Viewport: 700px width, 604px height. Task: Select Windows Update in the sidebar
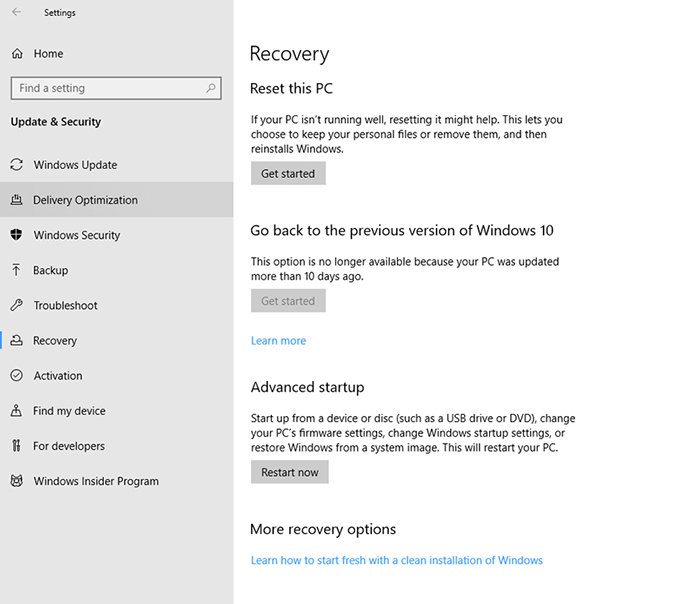[75, 165]
